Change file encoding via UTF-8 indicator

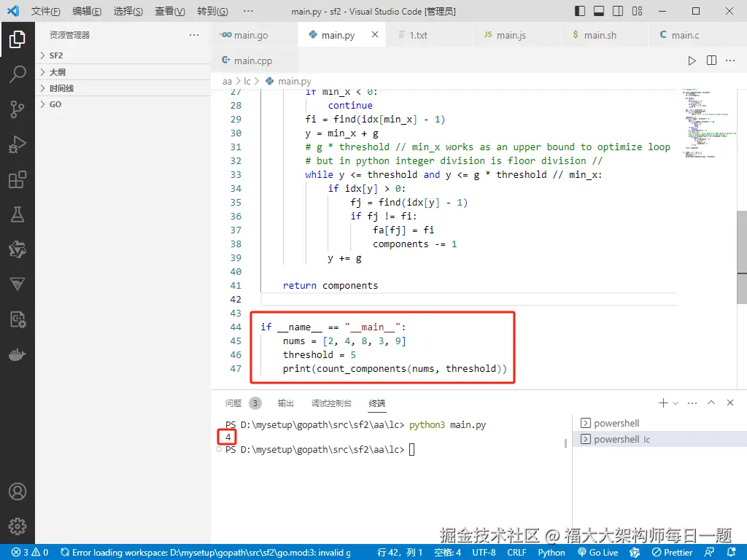coord(484,553)
